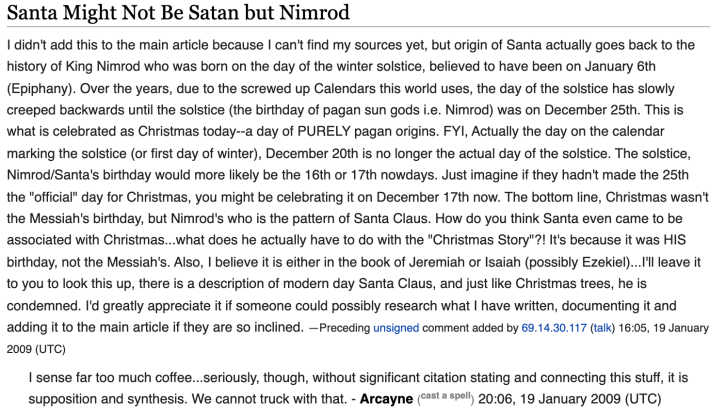Click the word "PURELY" in the comment
Screen dimensions: 710x417
[x=324, y=131]
